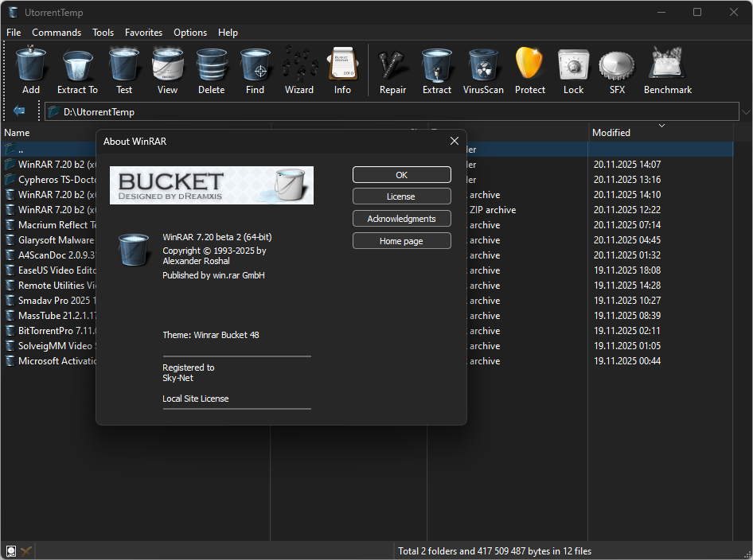The height and width of the screenshot is (560, 753).
Task: Open the File menu
Action: coord(14,32)
